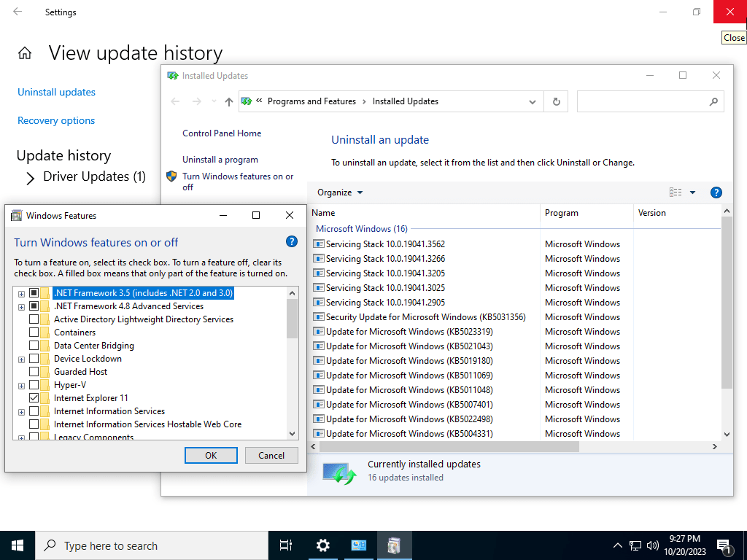Open Control Panel Home link
This screenshot has width=747, height=560.
(x=222, y=133)
